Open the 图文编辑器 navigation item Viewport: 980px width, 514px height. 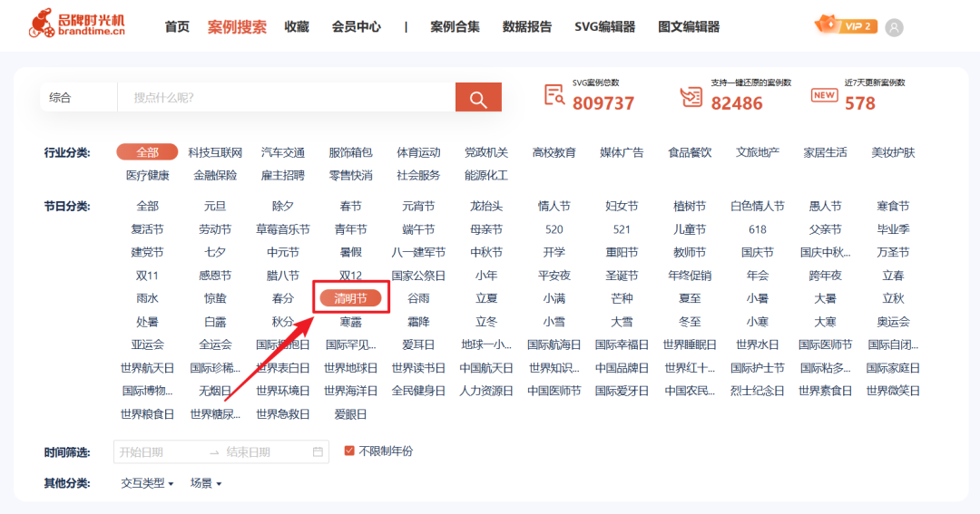pos(689,27)
